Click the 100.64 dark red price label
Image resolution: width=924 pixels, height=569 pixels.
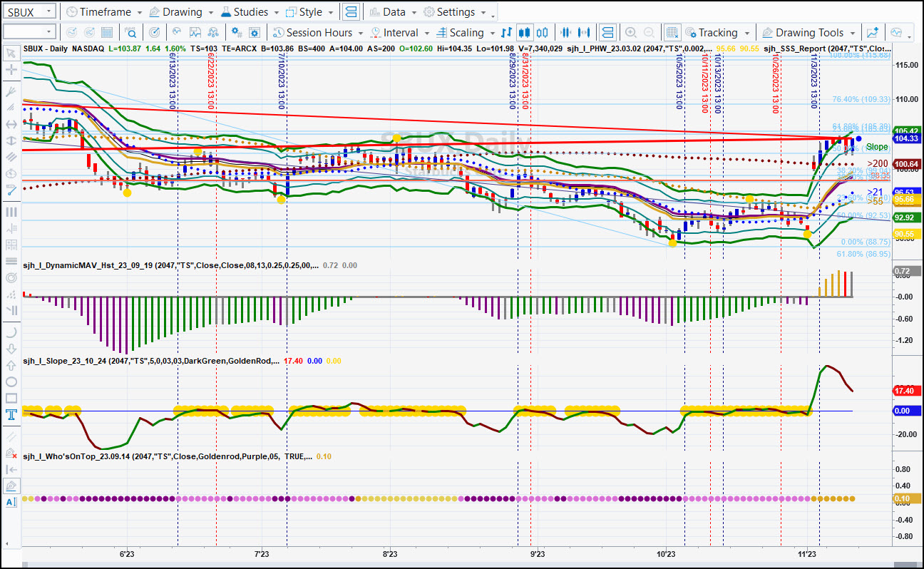(906, 165)
